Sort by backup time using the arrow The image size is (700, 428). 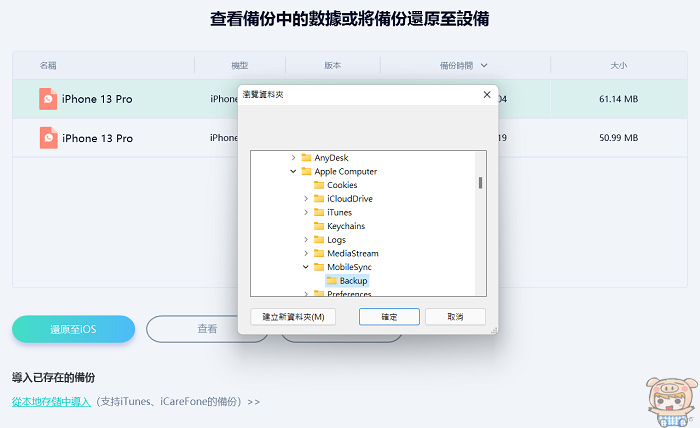[484, 66]
